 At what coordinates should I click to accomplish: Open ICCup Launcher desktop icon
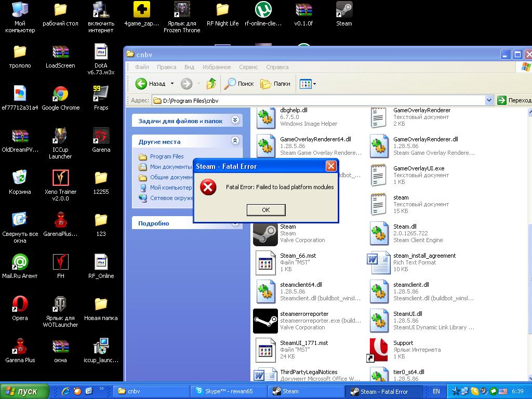[60, 143]
